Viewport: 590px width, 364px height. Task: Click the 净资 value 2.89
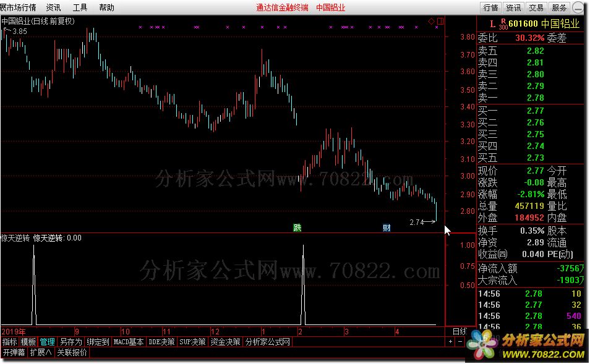535,242
